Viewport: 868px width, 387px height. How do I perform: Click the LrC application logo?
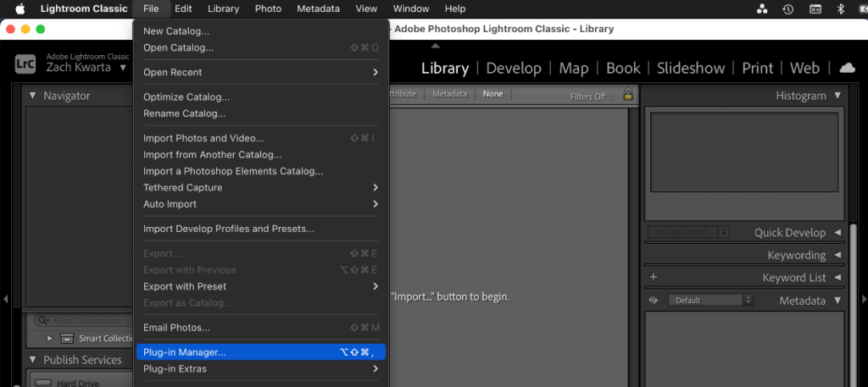25,64
